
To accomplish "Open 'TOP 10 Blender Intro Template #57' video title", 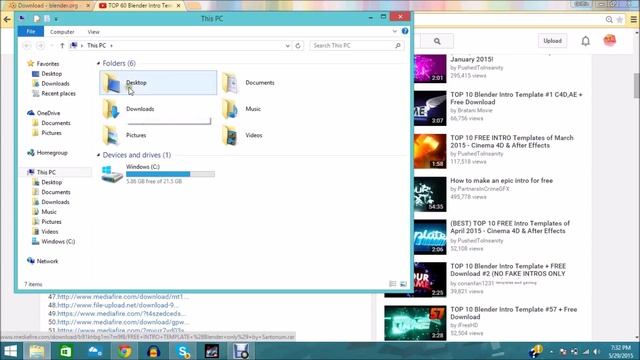I will click(513, 313).
